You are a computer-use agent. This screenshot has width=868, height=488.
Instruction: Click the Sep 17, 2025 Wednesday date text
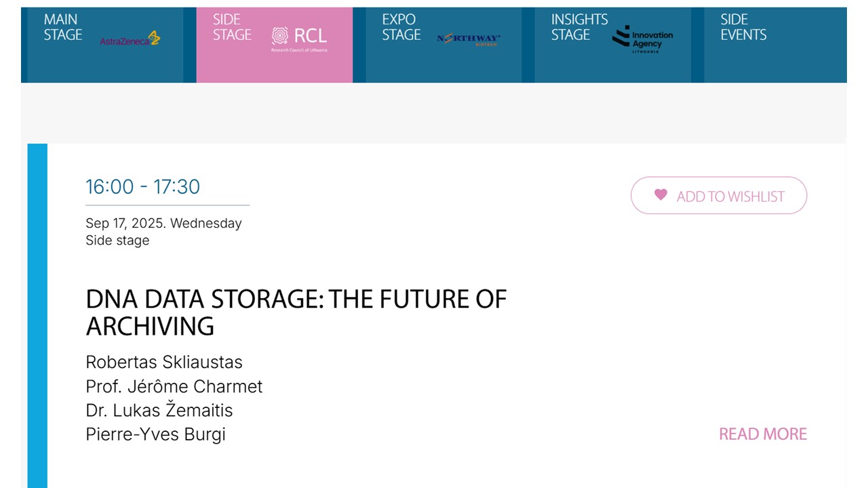(163, 223)
